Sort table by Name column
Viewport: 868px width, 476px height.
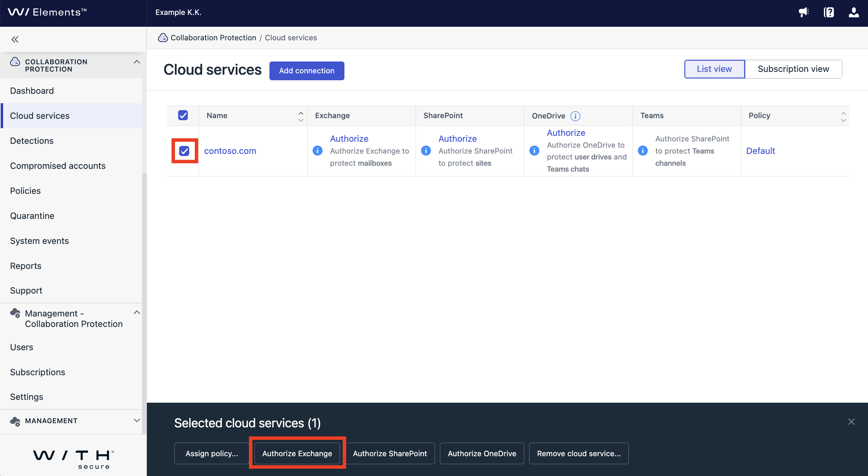pos(301,116)
